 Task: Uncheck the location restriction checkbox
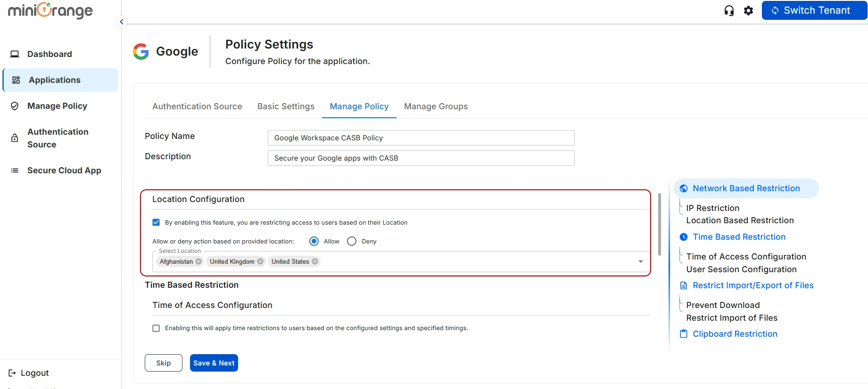pos(156,222)
